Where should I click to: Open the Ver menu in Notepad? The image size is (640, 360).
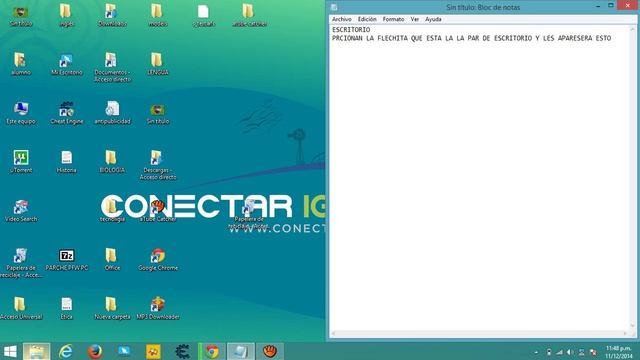415,19
